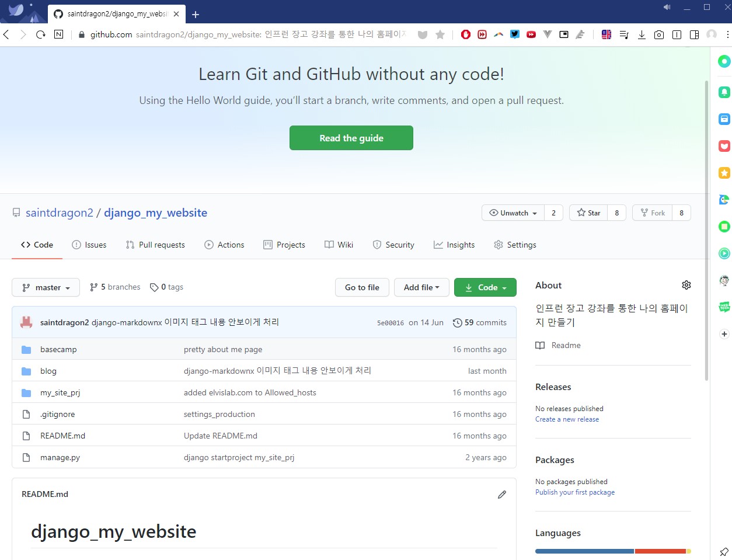Fork the repository
This screenshot has height=560, width=732.
[x=653, y=213]
